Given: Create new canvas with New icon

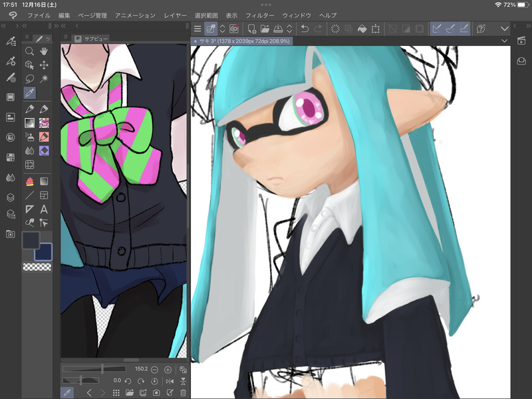Looking at the screenshot, I should pyautogui.click(x=252, y=29).
